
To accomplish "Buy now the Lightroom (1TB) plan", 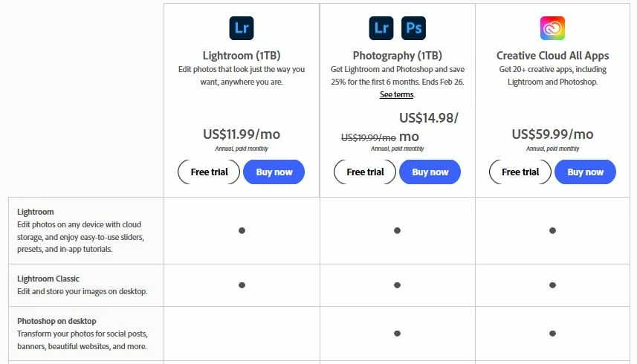I will click(x=274, y=172).
